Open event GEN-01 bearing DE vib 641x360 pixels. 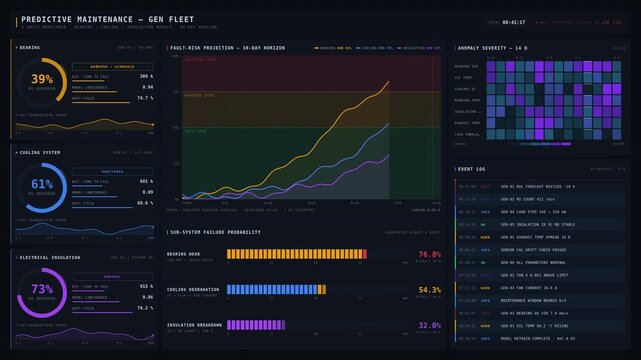[540, 313]
